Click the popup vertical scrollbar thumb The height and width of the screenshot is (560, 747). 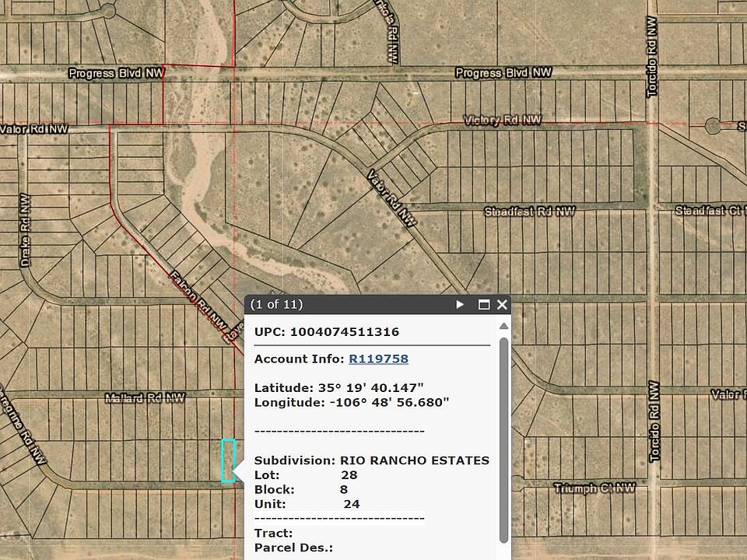[x=503, y=436]
